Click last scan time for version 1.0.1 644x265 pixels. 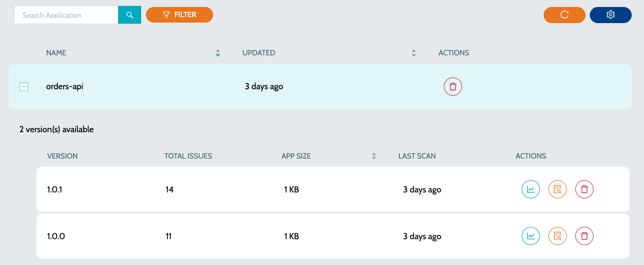coord(422,189)
